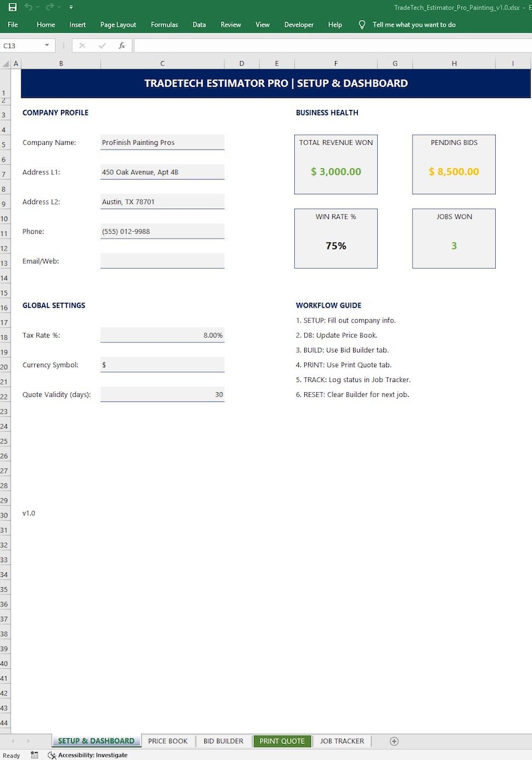Select column B header
This screenshot has width=532, height=760.
pyautogui.click(x=61, y=64)
